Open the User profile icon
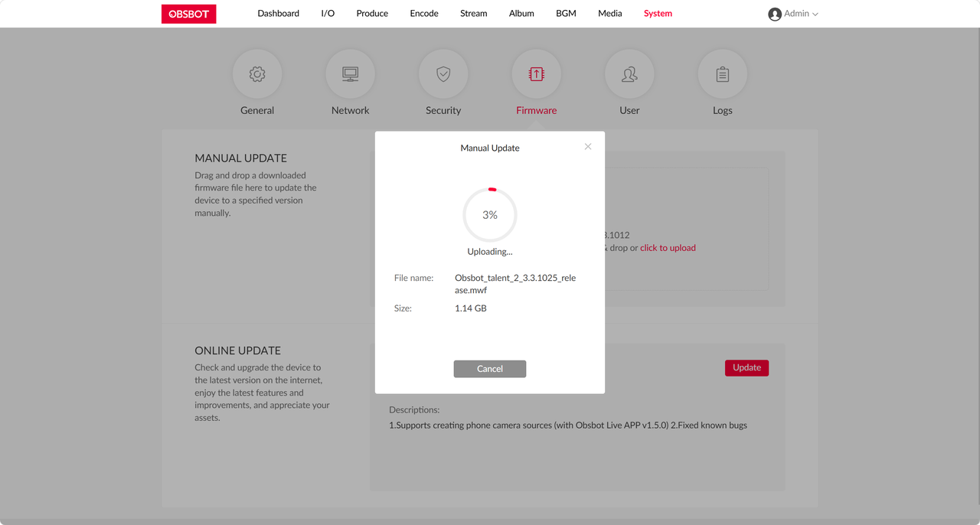Viewport: 980px width, 525px height. [629, 74]
